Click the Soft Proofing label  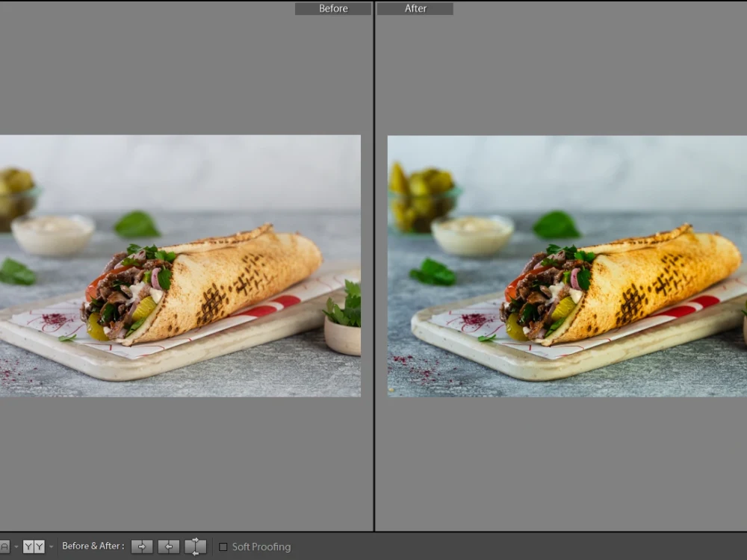(261, 547)
